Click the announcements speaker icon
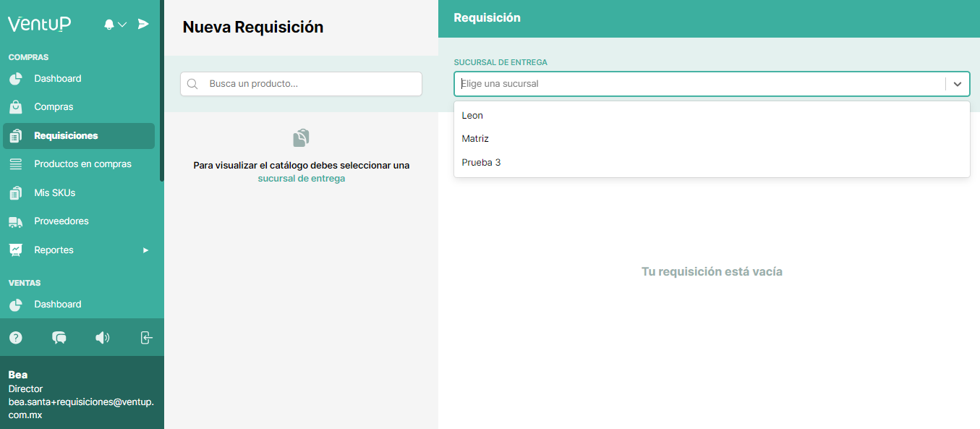 click(102, 337)
